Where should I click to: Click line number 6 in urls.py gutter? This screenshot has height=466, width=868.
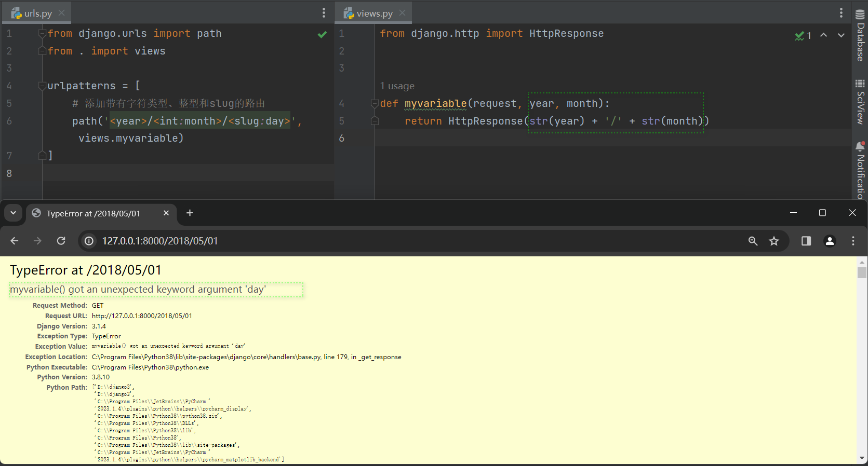[x=9, y=121]
